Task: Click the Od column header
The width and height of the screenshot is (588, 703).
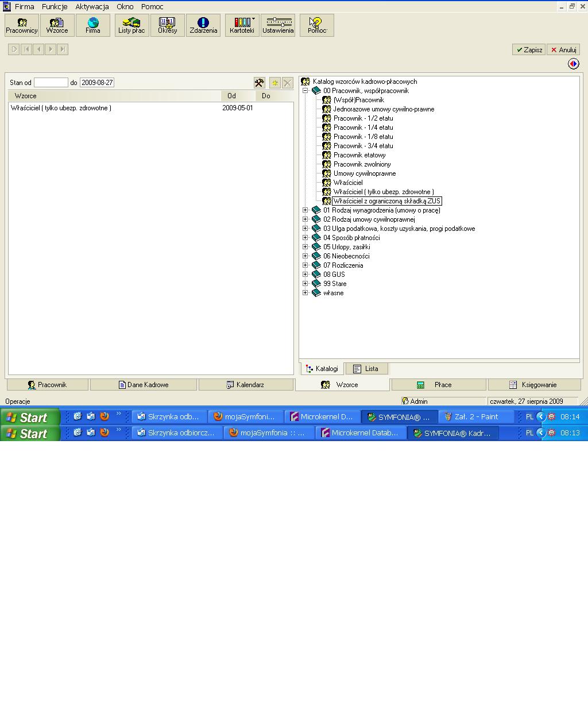Action: point(238,96)
